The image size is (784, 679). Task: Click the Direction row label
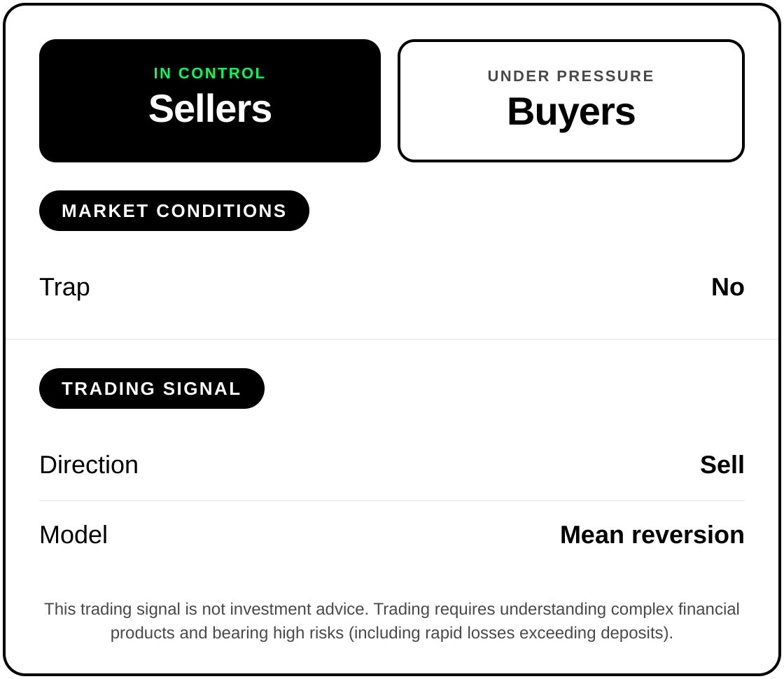(x=89, y=465)
